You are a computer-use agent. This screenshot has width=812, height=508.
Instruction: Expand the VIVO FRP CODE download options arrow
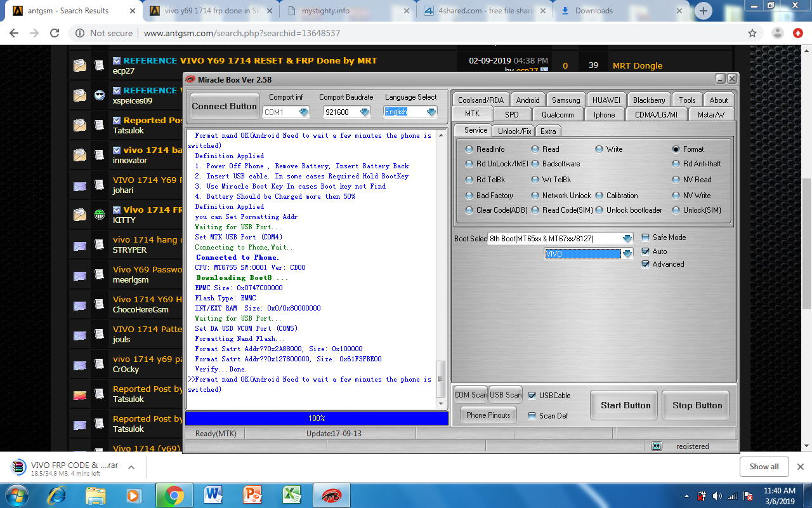(131, 467)
